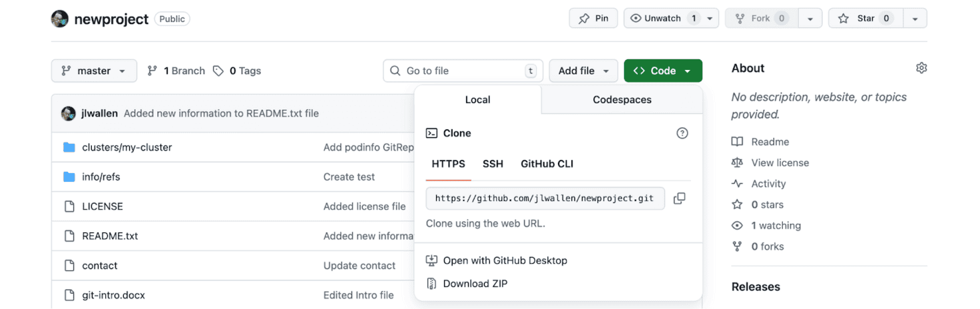This screenshot has height=309, width=980.
Task: Open the README.txt file
Action: pos(110,236)
